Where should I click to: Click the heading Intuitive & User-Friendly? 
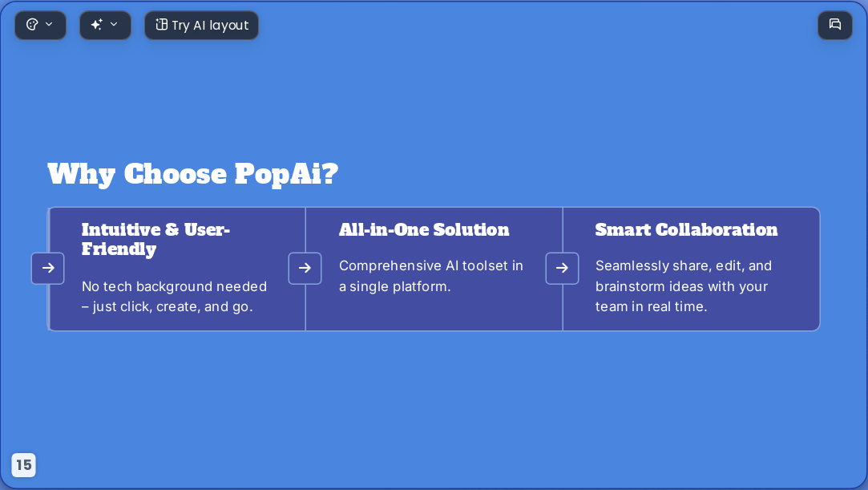pyautogui.click(x=155, y=239)
